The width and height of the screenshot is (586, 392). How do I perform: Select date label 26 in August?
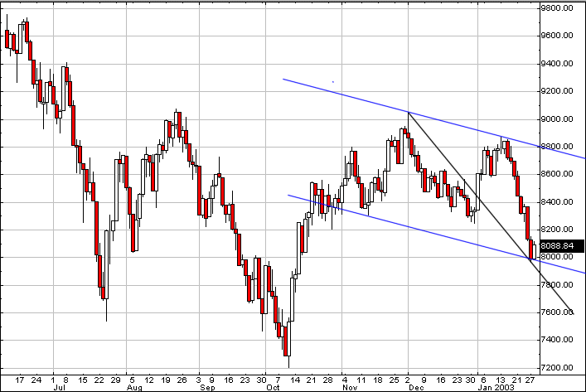[x=182, y=380]
